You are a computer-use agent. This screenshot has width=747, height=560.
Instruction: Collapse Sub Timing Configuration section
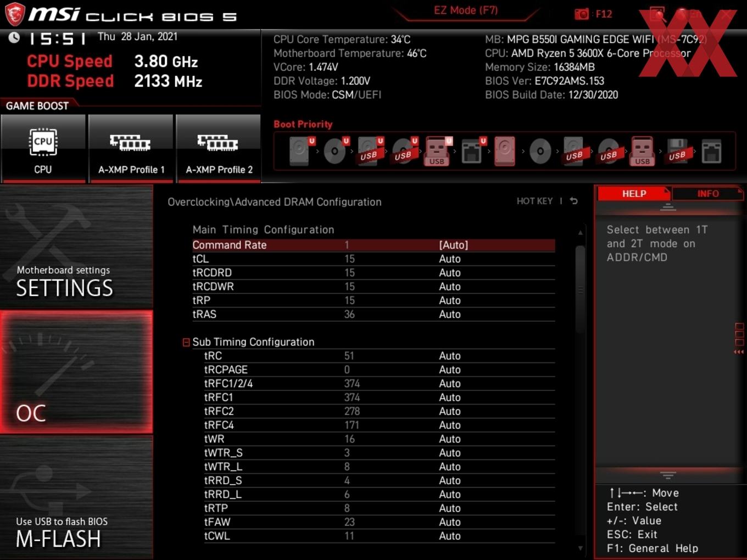coord(186,342)
